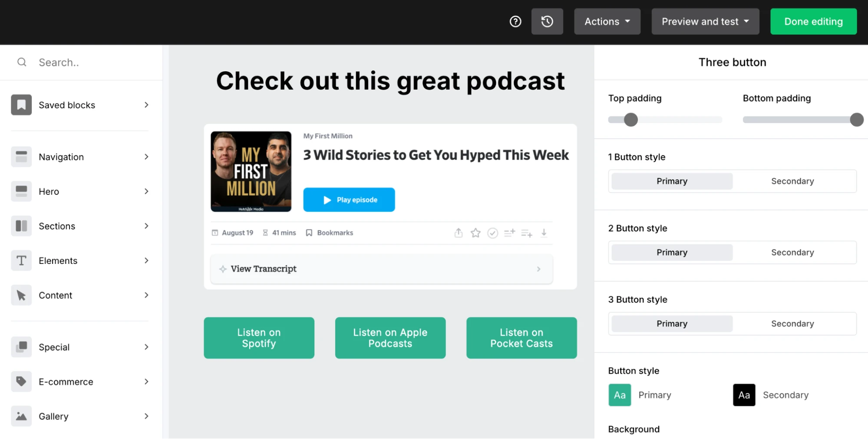
Task: Click the search magnifier icon
Action: 22,62
